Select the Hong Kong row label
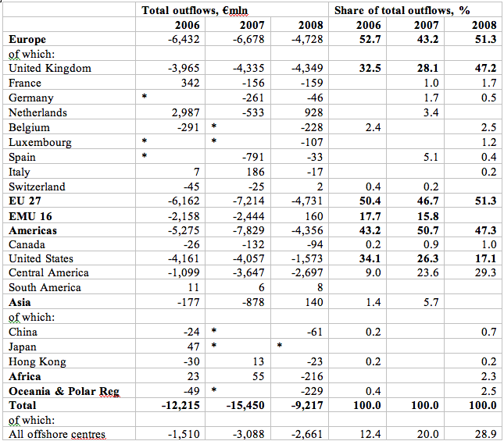The image size is (504, 441). point(38,361)
